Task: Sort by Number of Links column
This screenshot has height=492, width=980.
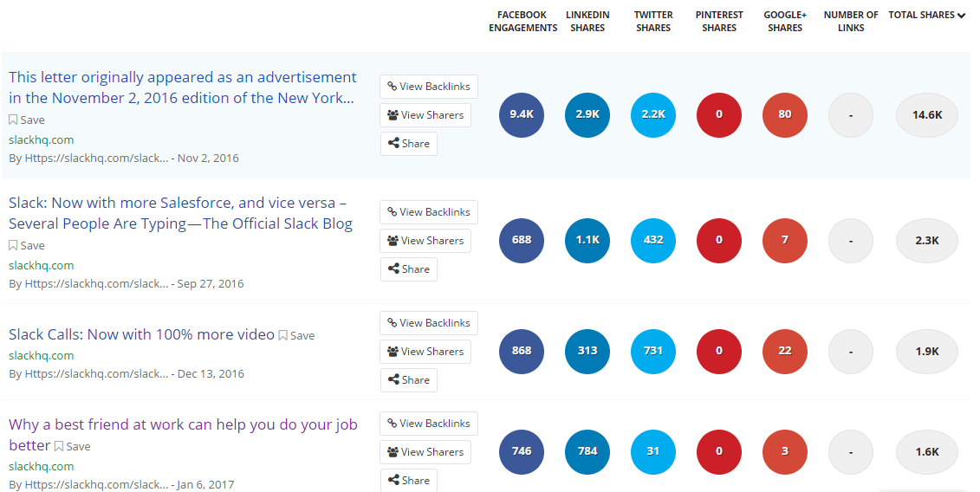Action: [851, 22]
